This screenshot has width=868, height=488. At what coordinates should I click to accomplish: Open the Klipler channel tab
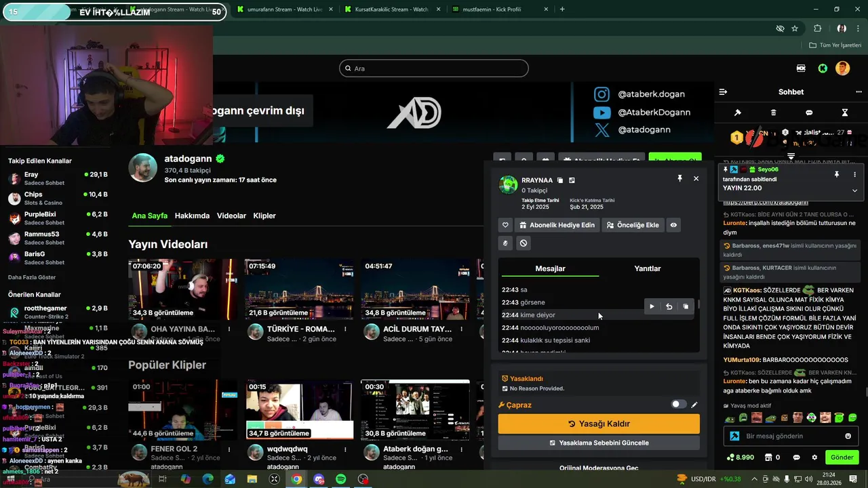coord(264,216)
